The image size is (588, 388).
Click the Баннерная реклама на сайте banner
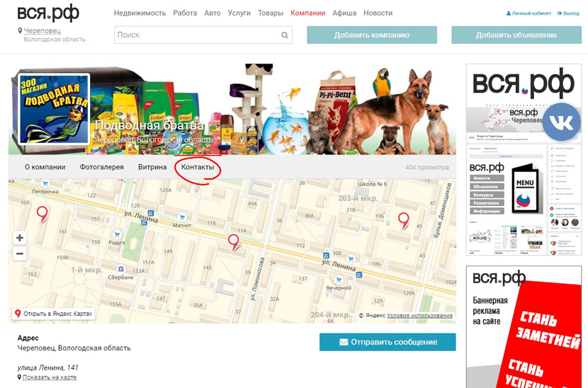point(524,327)
